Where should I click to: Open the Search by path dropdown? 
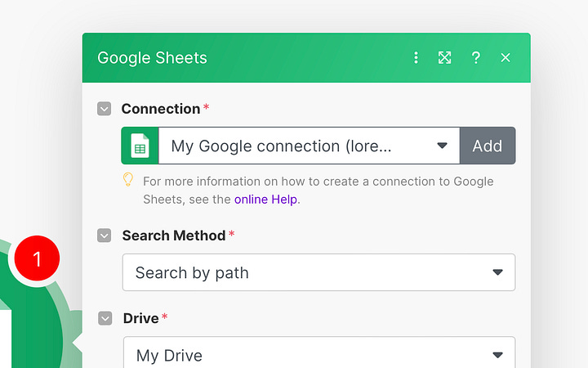coord(318,272)
